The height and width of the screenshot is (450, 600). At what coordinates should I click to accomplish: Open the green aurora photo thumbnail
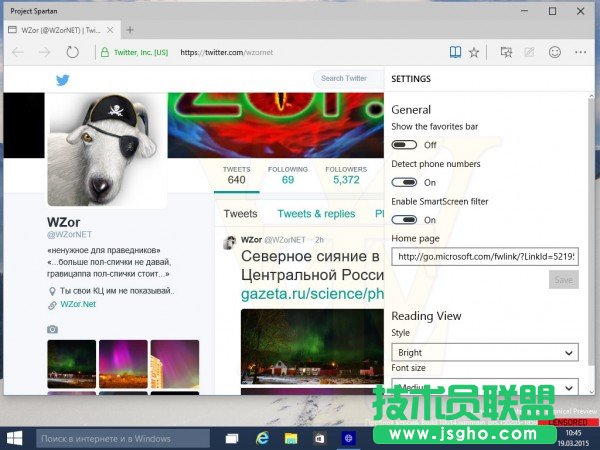pyautogui.click(x=72, y=364)
